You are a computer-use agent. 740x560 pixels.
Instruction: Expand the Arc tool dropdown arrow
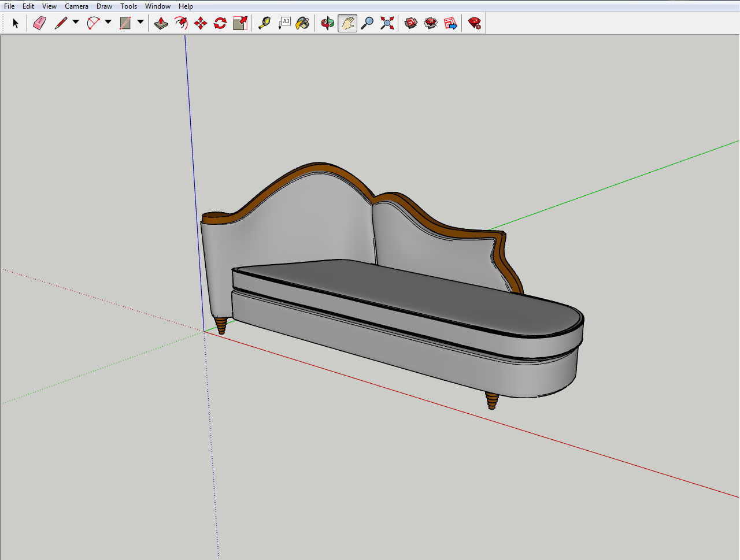(108, 23)
